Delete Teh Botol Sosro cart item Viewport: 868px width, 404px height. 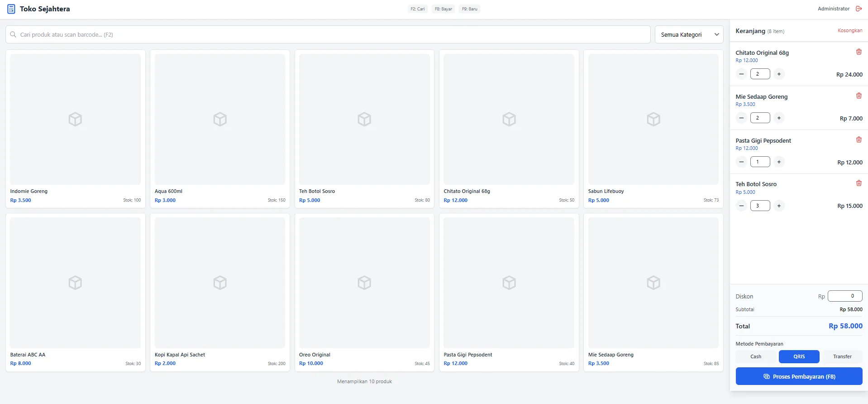pos(858,183)
